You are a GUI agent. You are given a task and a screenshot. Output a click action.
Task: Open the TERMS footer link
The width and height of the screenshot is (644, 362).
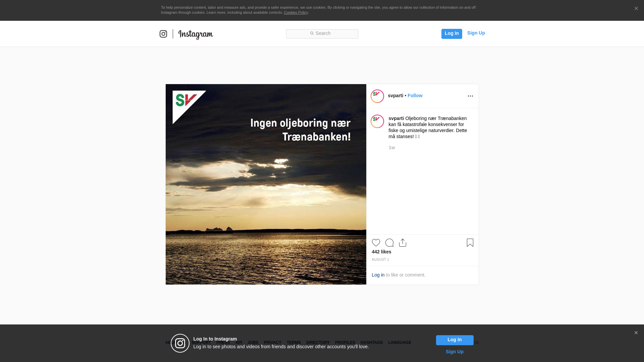[x=294, y=343]
